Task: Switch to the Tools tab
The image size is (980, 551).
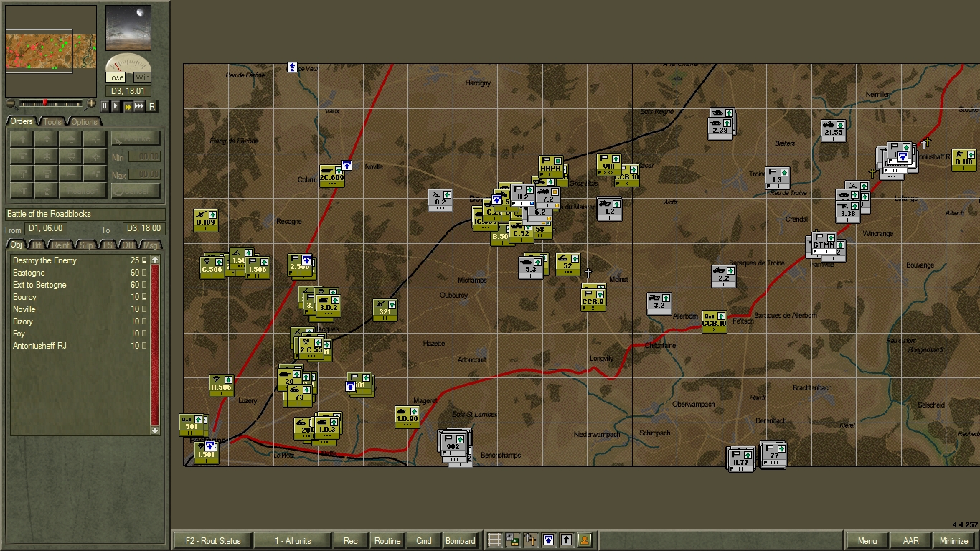Action: tap(52, 121)
